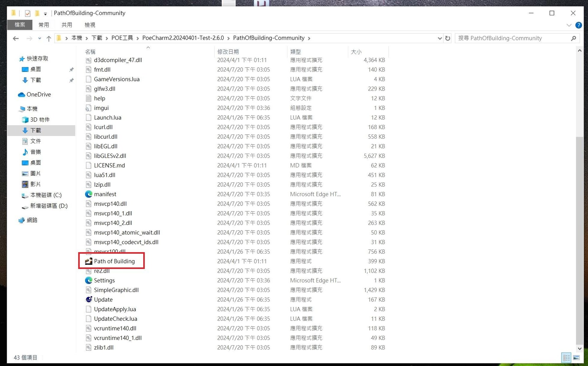Open OneDrive in the navigation pane

35,95
